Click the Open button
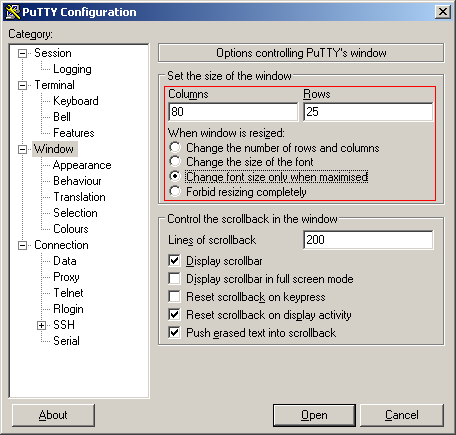Image resolution: width=456 pixels, height=435 pixels. 314,415
